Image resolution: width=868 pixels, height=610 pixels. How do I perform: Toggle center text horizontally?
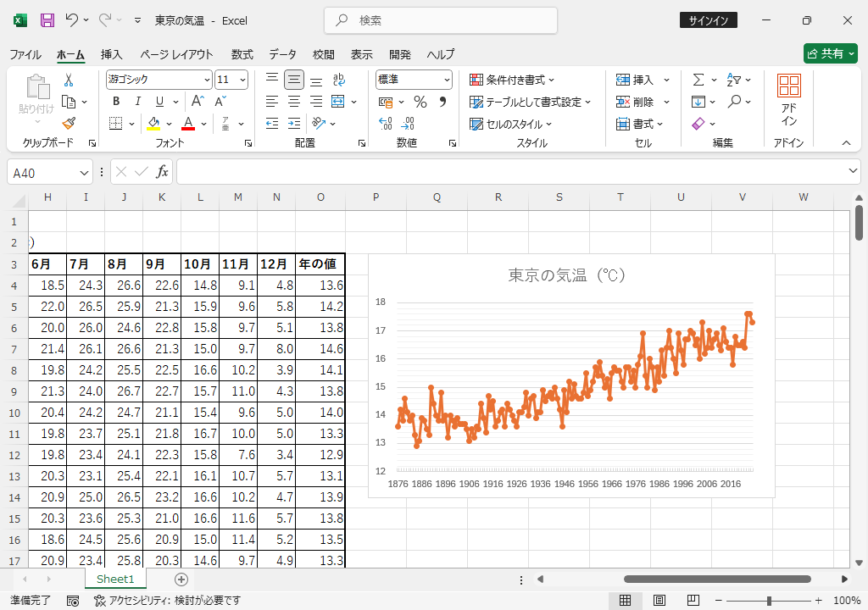coord(294,102)
